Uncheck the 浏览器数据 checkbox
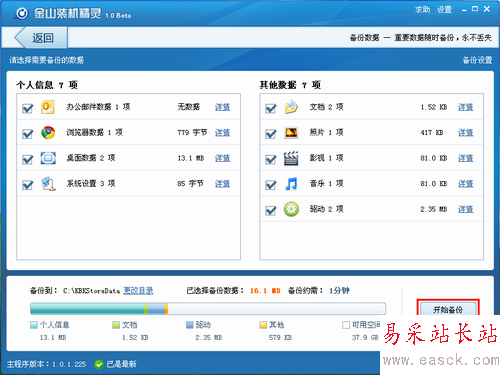The height and width of the screenshot is (375, 500). coord(27,134)
